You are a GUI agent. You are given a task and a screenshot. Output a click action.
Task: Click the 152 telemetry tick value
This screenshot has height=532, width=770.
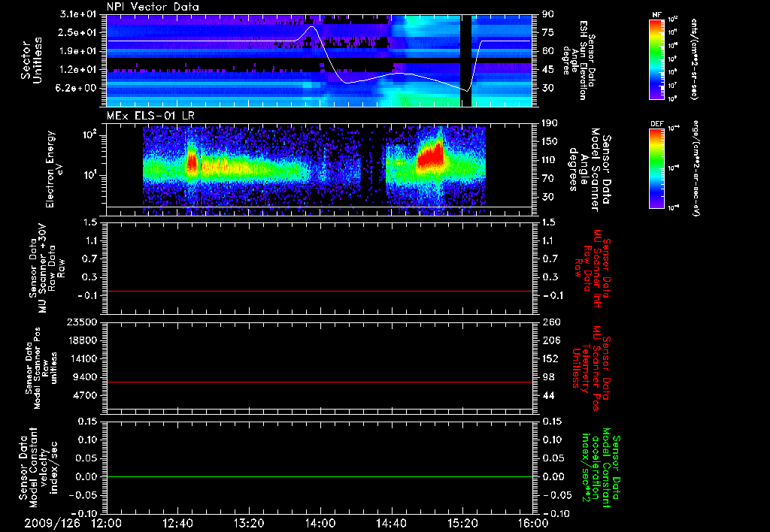pos(551,358)
